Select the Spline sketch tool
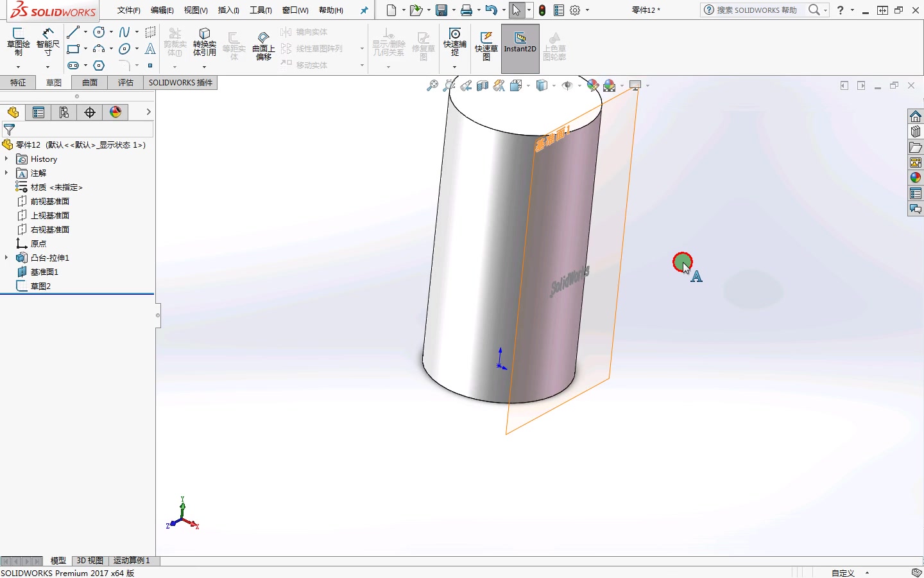Screen dimensions: 924x578 click(x=125, y=32)
